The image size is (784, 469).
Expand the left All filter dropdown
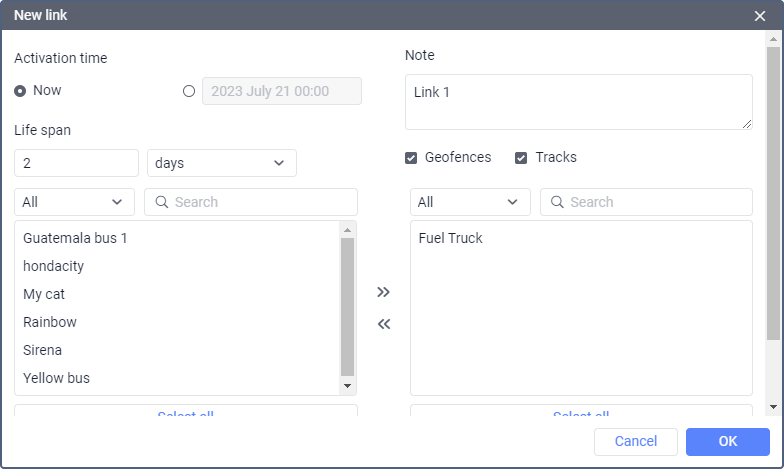pos(74,202)
